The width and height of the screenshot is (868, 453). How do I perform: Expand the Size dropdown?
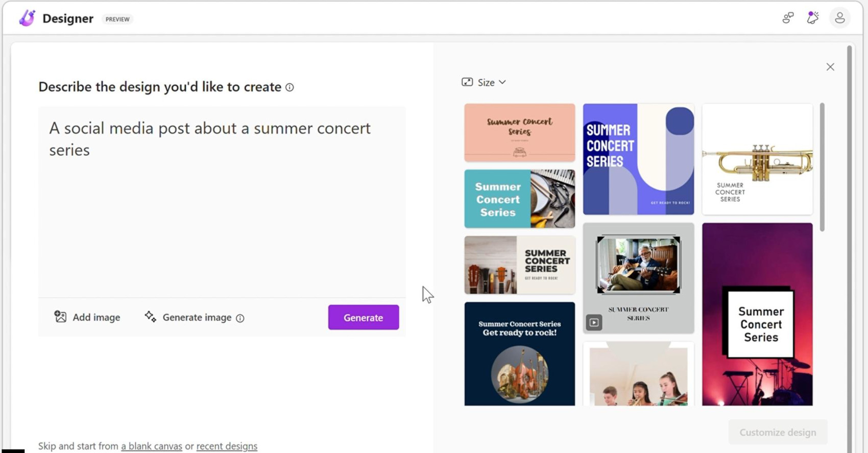tap(484, 82)
